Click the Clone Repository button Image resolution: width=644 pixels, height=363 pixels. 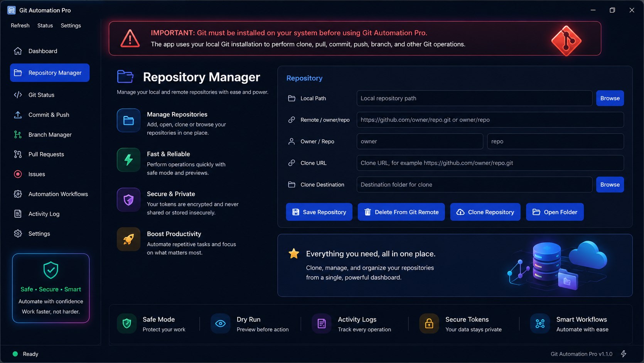click(x=485, y=212)
